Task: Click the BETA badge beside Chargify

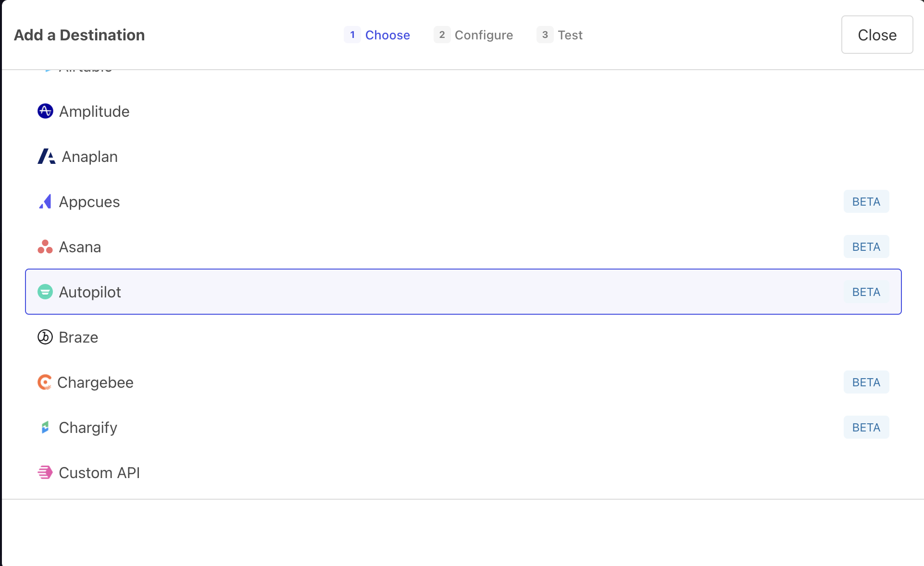Action: pos(866,428)
